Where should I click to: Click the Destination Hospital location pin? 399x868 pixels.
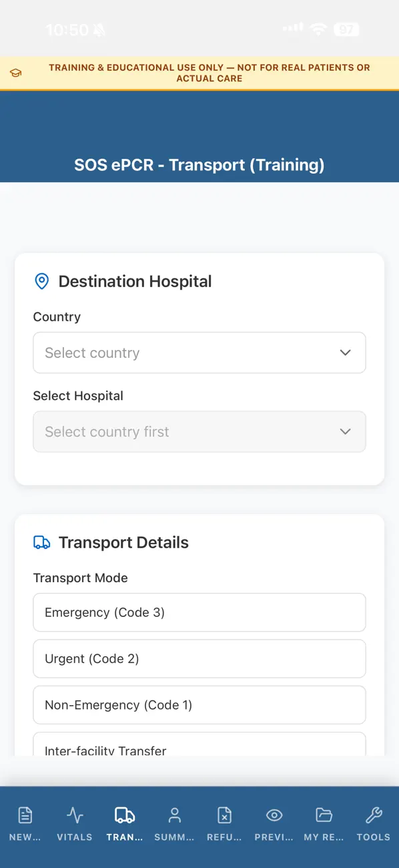(41, 281)
